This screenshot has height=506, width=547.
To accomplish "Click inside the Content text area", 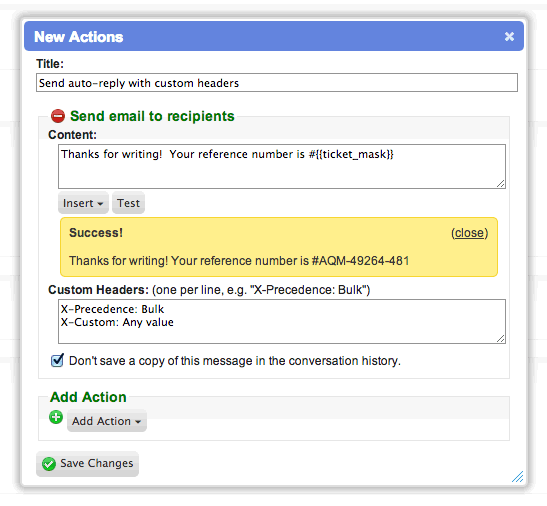I will [282, 166].
